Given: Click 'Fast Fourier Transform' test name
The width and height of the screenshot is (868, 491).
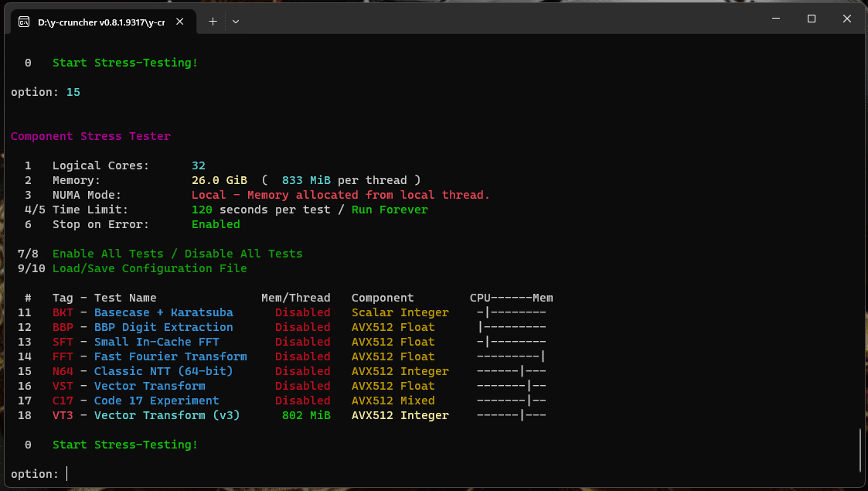Looking at the screenshot, I should tap(171, 356).
